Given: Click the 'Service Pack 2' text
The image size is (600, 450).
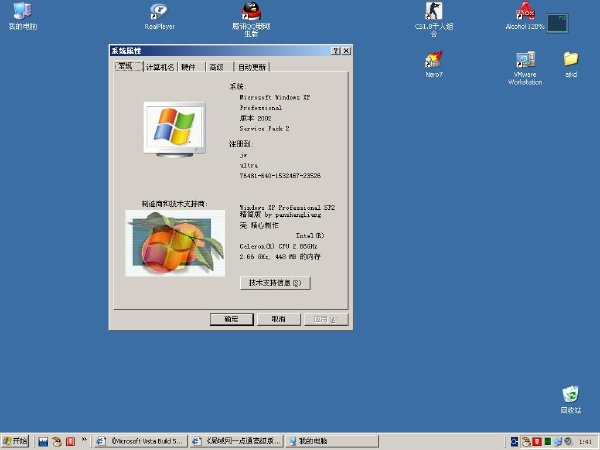Looking at the screenshot, I should point(264,129).
